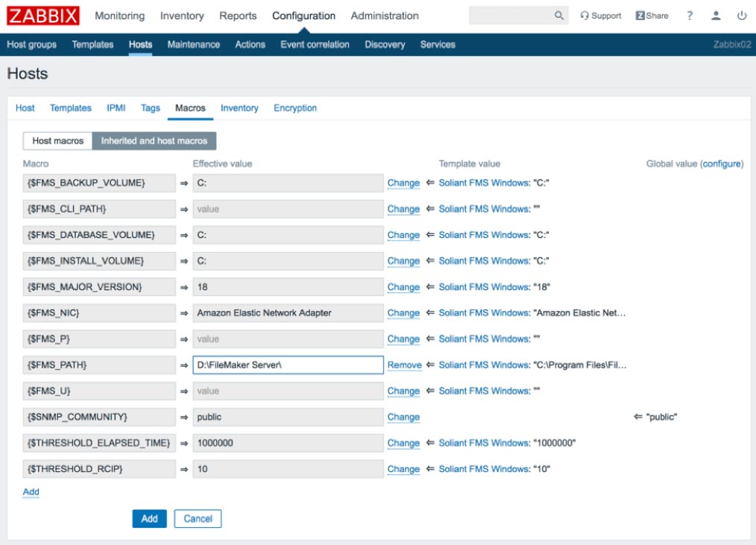Image resolution: width=756 pixels, height=545 pixels.
Task: Switch to the Tags tab
Action: coord(150,108)
